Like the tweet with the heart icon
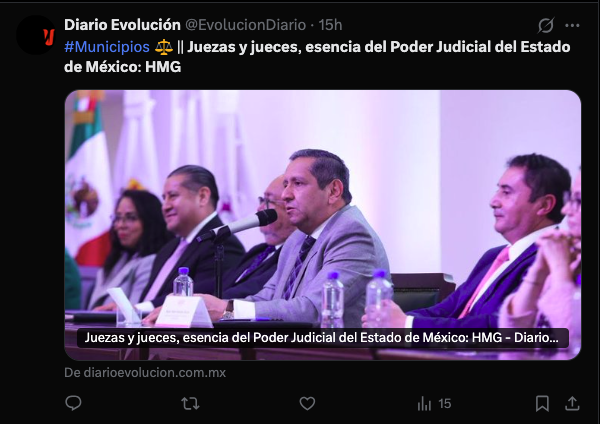The height and width of the screenshot is (424, 600). [x=307, y=403]
